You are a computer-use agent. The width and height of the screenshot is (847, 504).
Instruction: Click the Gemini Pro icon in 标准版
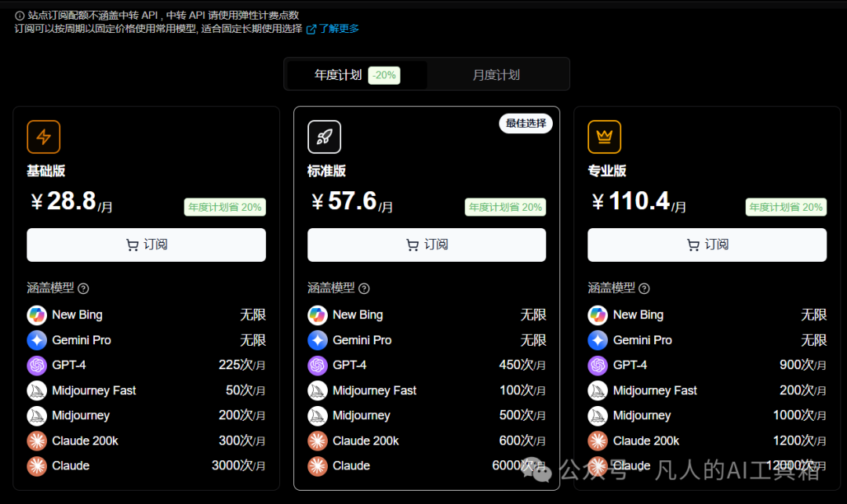pyautogui.click(x=318, y=340)
